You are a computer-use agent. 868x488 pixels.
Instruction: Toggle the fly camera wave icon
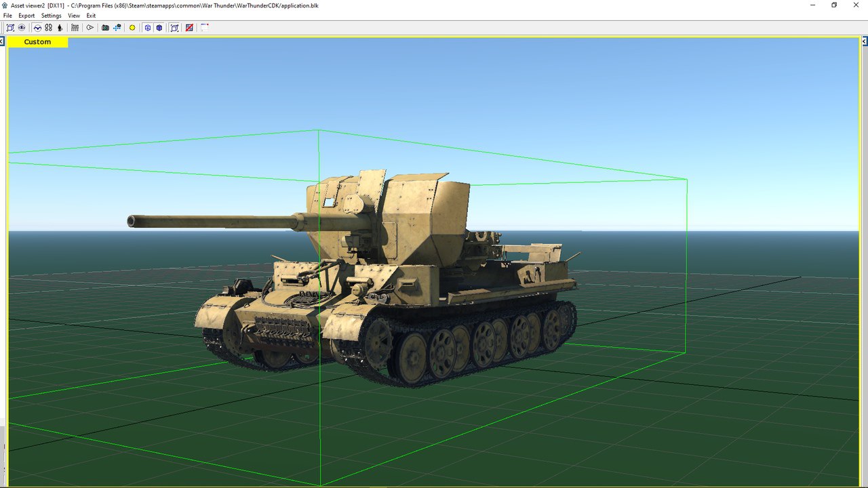coord(37,28)
